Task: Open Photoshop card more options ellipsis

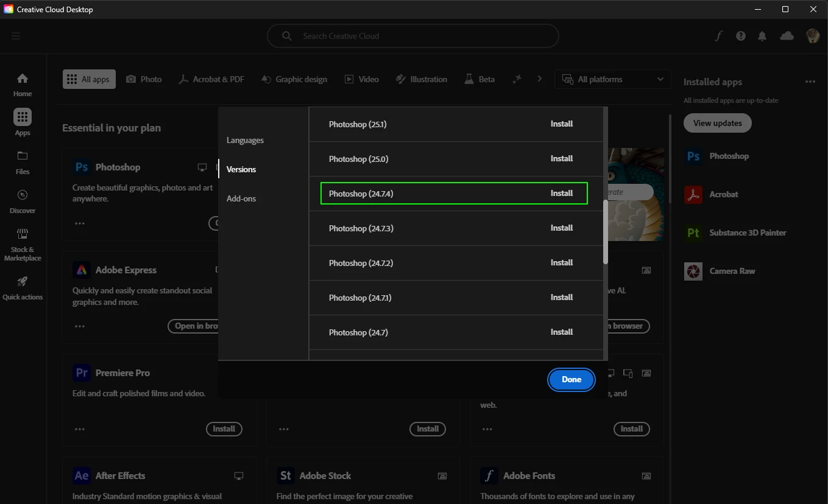Action: (80, 223)
